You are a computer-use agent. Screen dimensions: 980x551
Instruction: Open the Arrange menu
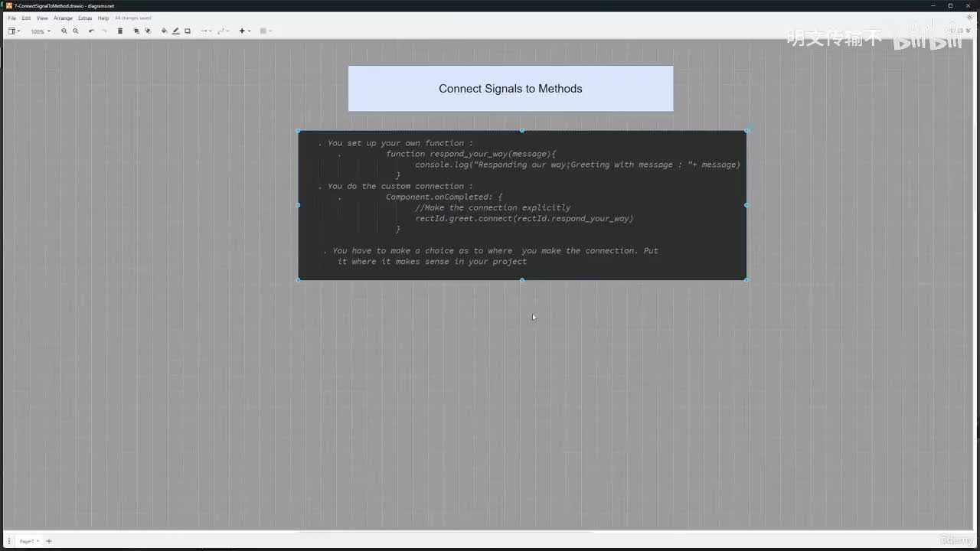[x=63, y=18]
